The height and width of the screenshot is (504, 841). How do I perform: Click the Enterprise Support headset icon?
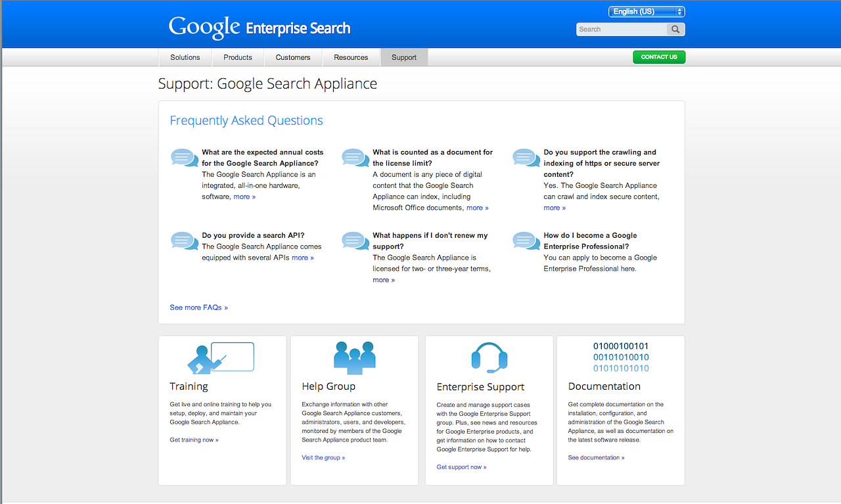pos(489,359)
